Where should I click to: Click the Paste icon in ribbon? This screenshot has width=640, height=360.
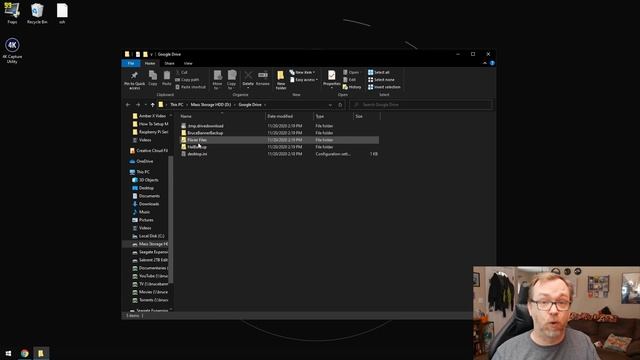(x=167, y=78)
